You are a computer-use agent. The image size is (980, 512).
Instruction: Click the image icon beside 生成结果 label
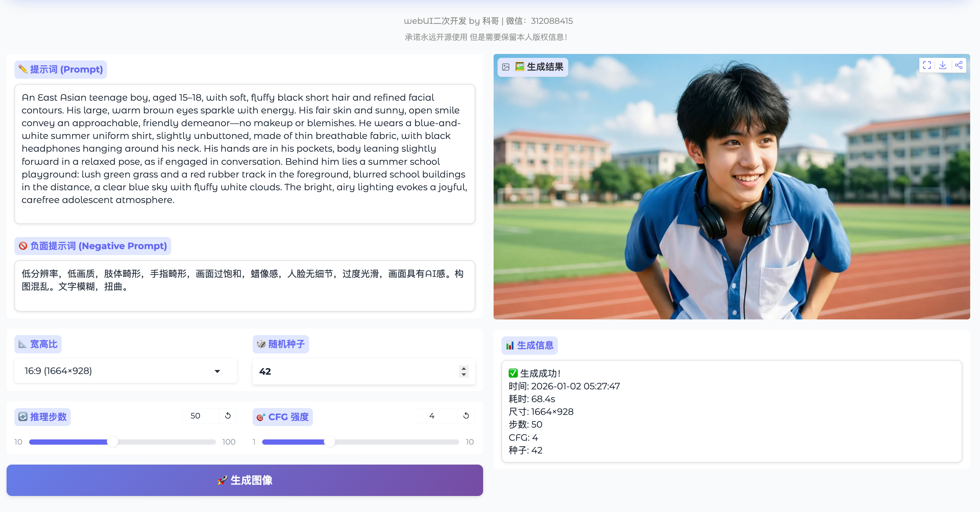coord(506,67)
